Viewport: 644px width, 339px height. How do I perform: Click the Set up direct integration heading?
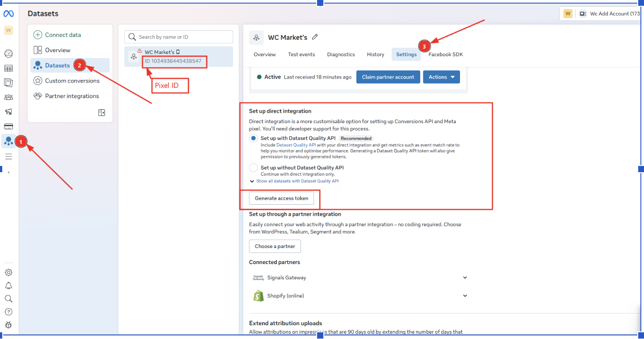click(x=280, y=111)
